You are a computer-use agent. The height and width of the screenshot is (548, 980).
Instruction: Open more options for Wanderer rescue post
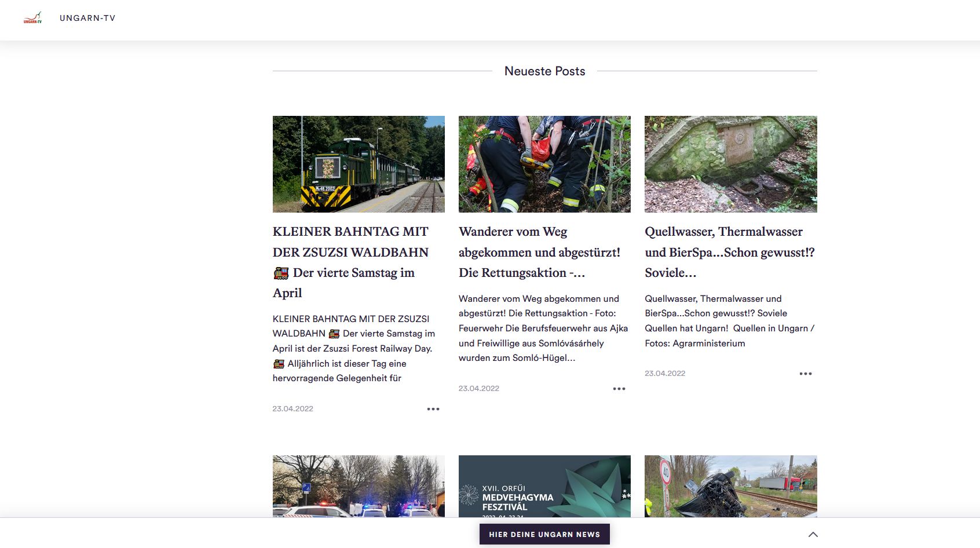(619, 389)
